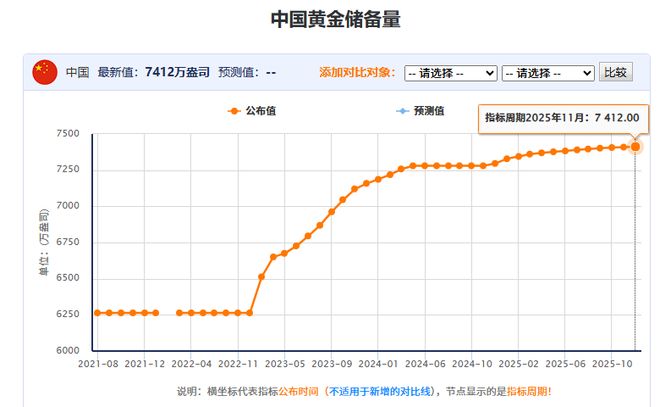Image resolution: width=660 pixels, height=407 pixels.
Task: Click the 2024-01 x-axis label
Action: (x=378, y=364)
